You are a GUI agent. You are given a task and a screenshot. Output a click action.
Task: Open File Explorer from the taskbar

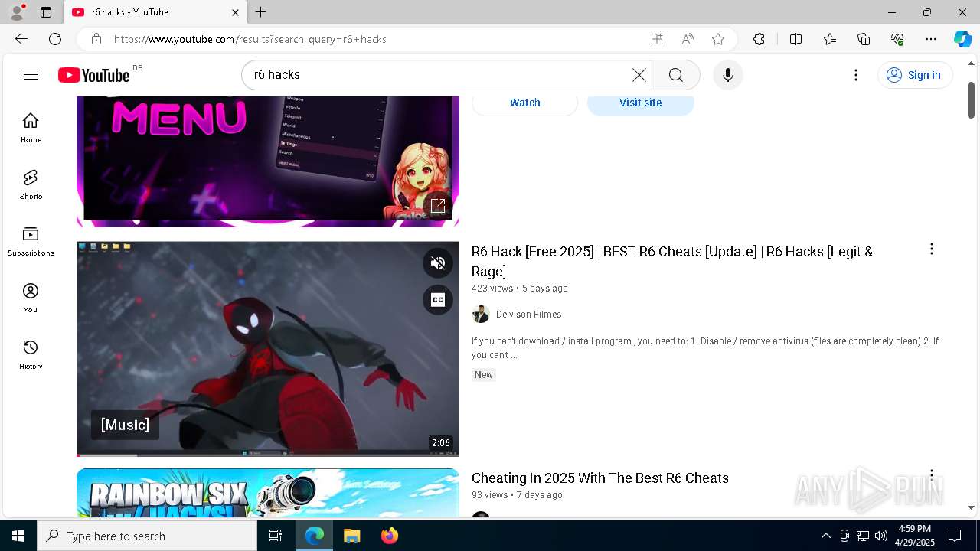[351, 536]
